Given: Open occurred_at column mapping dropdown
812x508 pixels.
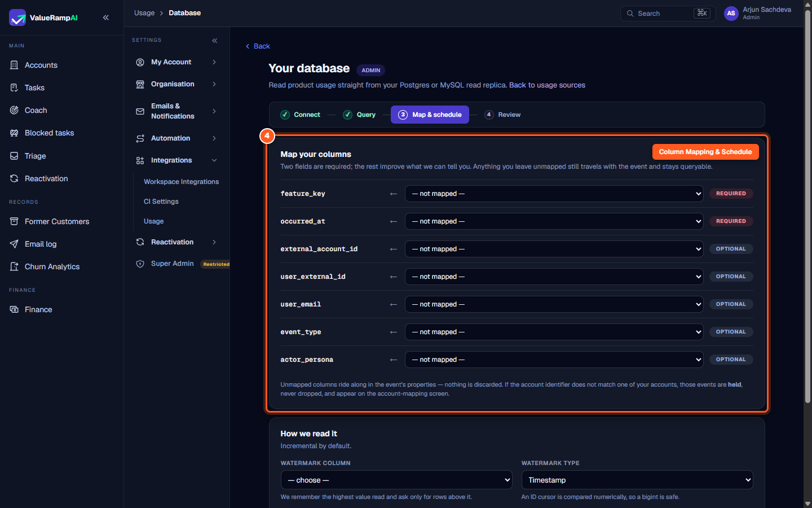Looking at the screenshot, I should (x=554, y=221).
